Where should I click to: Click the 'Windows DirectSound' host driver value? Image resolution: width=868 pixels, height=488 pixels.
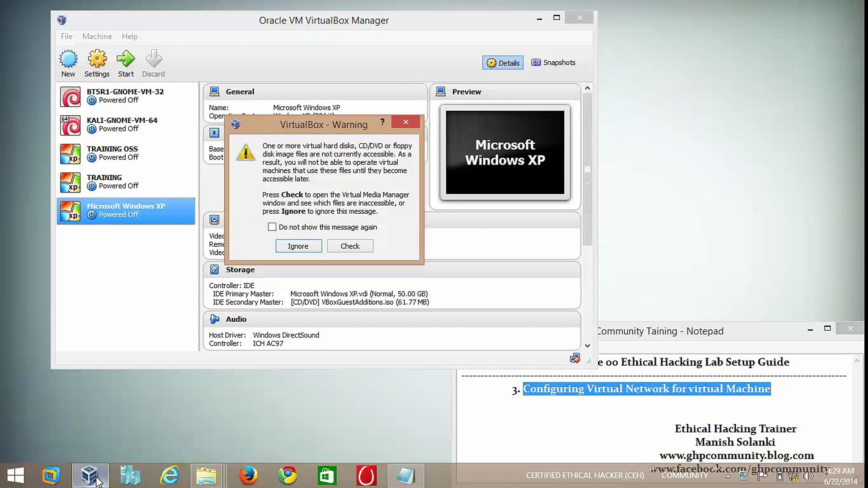(286, 335)
